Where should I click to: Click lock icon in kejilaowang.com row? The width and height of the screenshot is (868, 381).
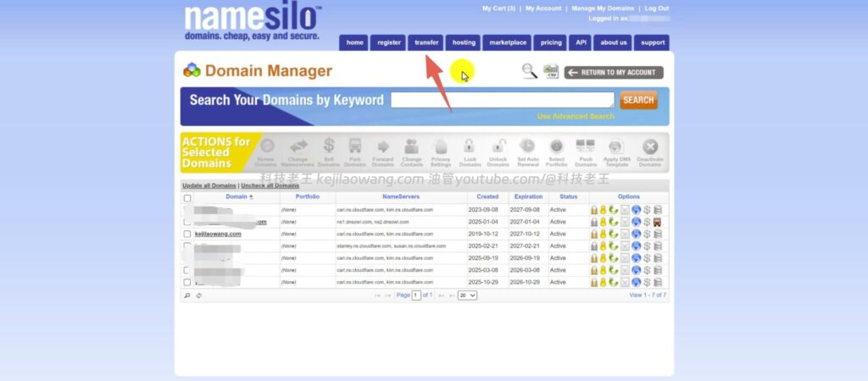click(x=594, y=234)
